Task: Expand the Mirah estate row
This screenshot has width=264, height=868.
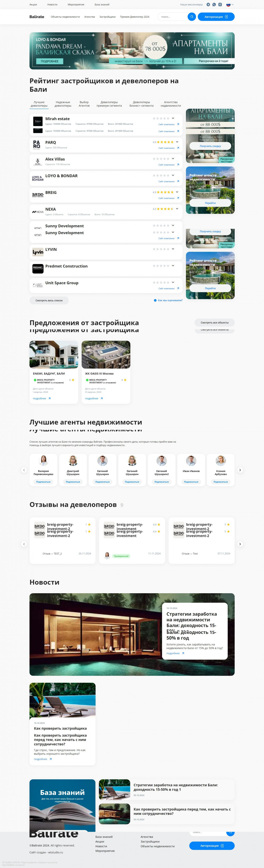Action: [173, 118]
